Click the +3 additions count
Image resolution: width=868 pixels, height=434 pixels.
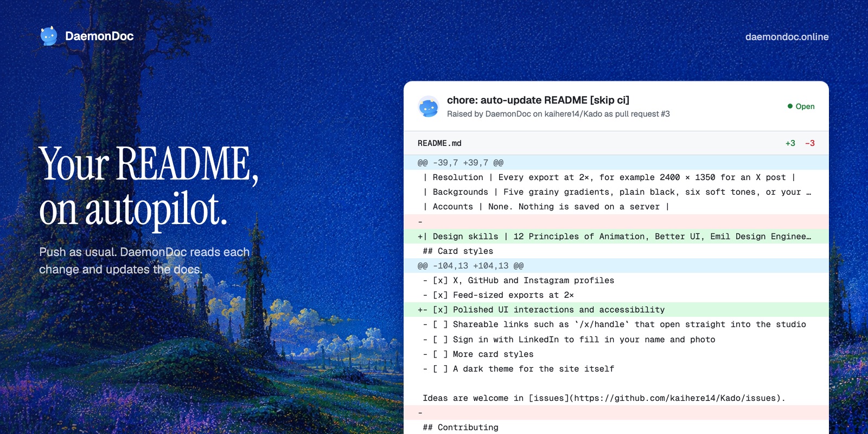790,143
